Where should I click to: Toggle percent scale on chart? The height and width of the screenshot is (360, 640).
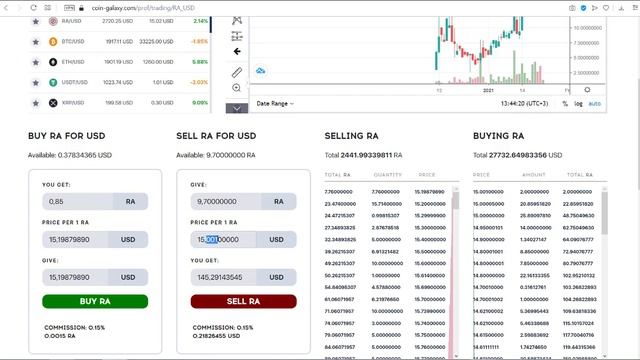tap(565, 104)
